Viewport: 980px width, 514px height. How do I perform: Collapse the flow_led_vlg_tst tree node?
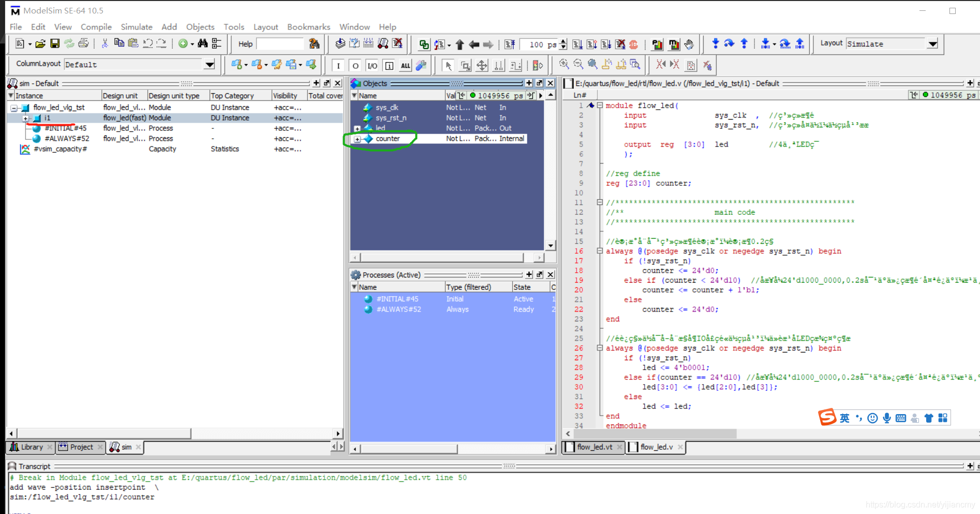point(14,108)
